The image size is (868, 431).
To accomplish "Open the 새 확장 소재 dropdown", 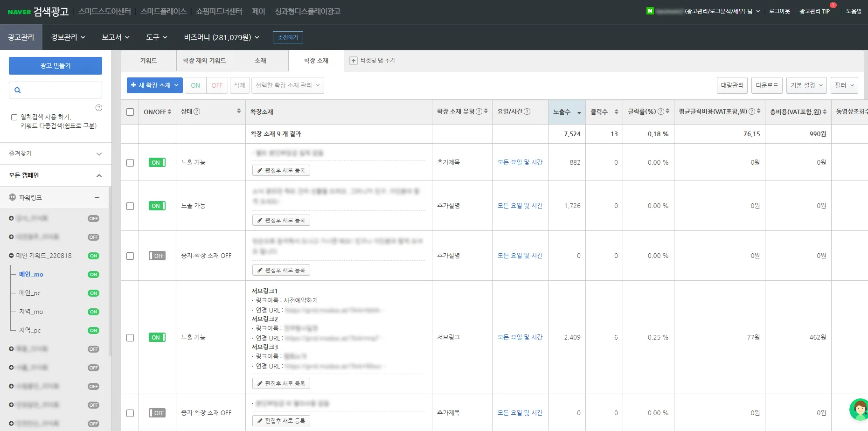I will tap(155, 85).
